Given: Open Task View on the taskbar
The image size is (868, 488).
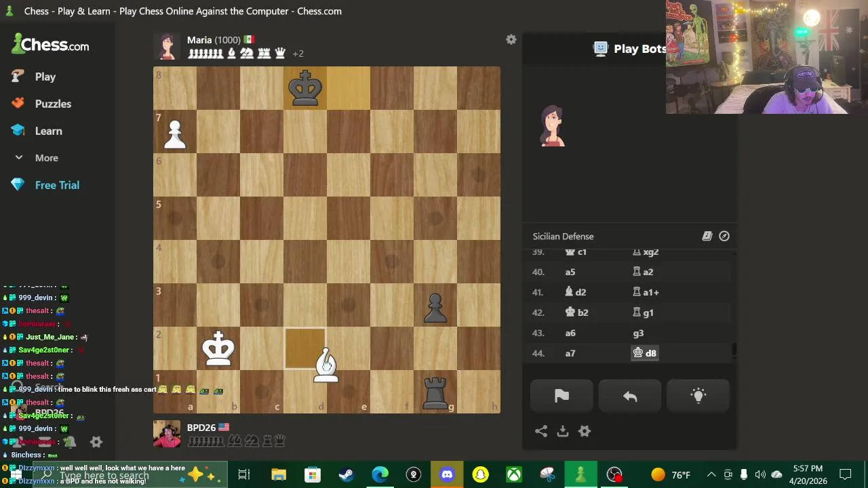Looking at the screenshot, I should (x=244, y=474).
